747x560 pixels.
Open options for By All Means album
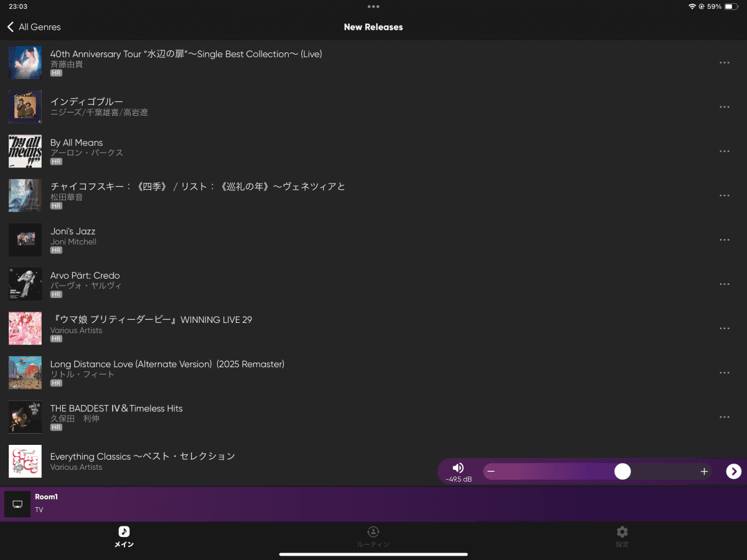(x=724, y=151)
